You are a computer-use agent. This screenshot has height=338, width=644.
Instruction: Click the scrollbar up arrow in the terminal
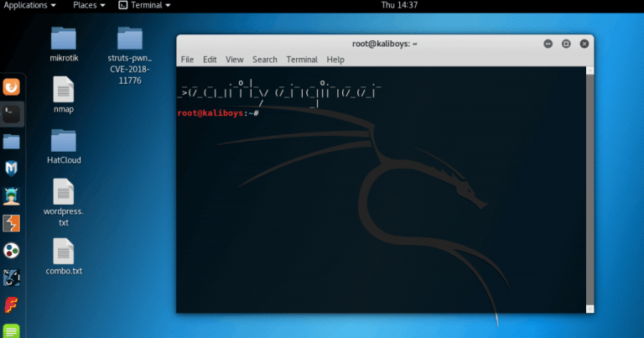point(590,70)
